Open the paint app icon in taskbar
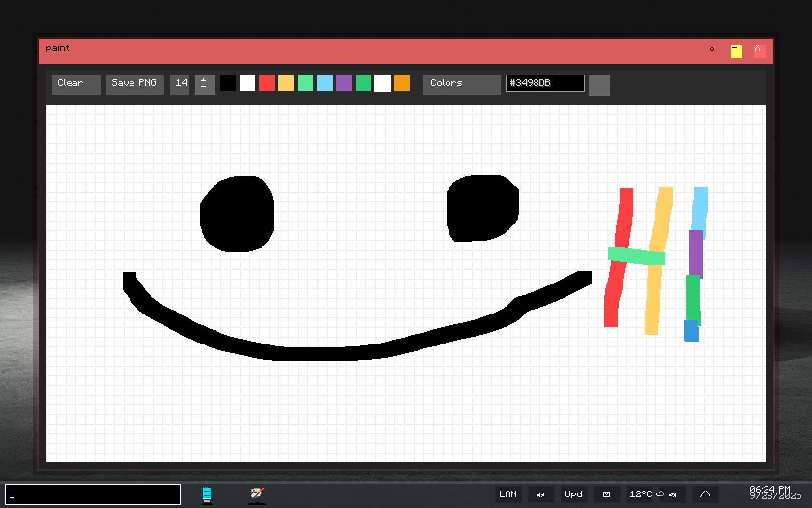812x508 pixels. tap(257, 493)
